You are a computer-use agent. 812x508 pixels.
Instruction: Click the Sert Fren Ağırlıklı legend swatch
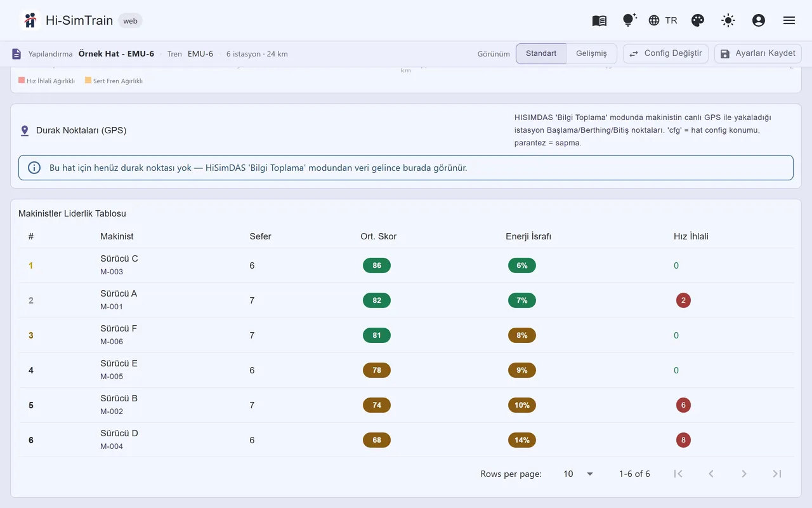click(88, 81)
